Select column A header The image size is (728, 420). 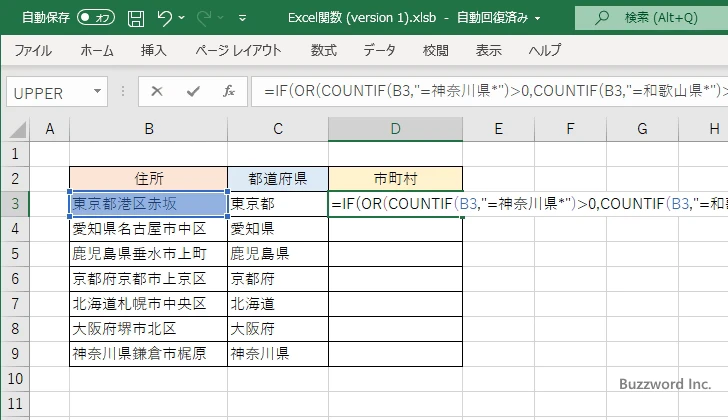tap(50, 129)
